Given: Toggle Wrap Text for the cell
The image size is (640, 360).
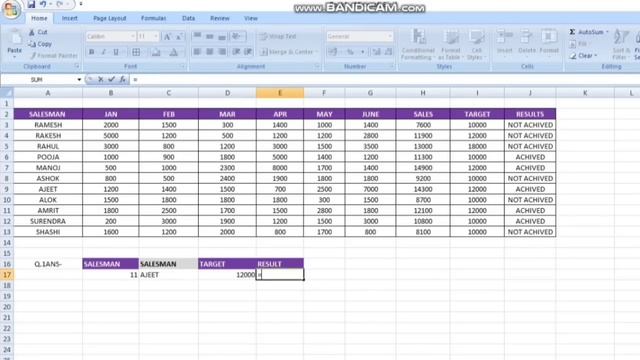Looking at the screenshot, I should click(278, 36).
